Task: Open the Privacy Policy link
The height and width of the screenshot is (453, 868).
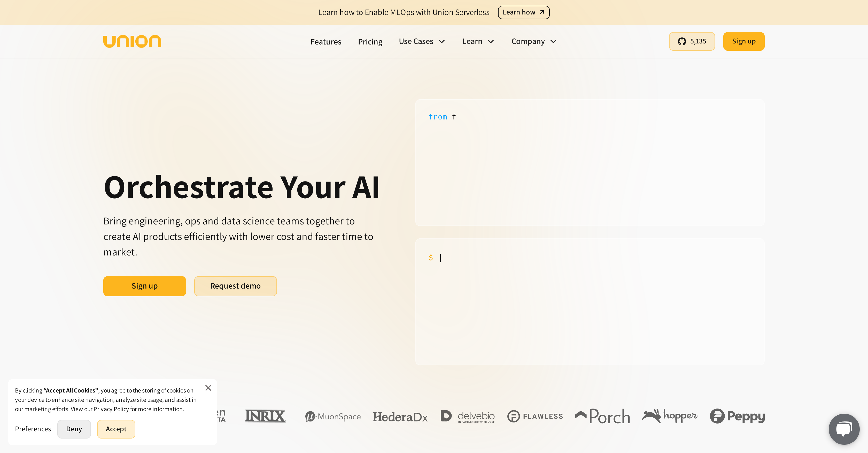Action: click(x=111, y=409)
